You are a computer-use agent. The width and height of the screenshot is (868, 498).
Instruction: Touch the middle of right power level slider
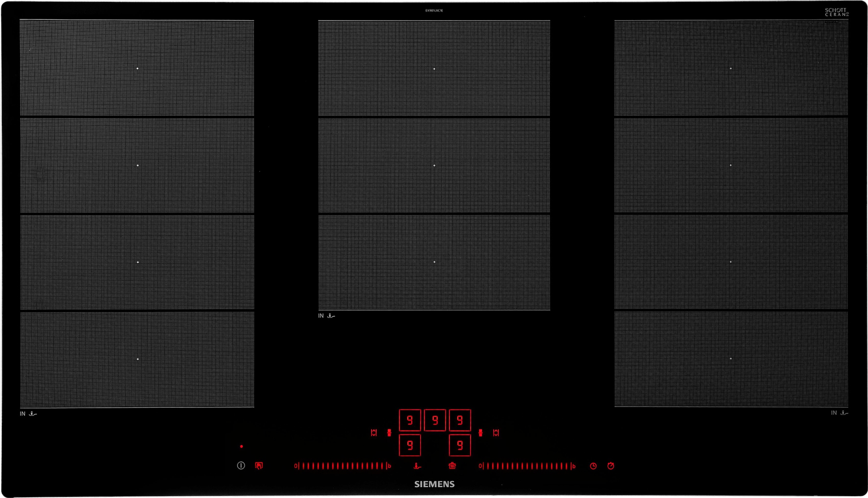point(527,466)
